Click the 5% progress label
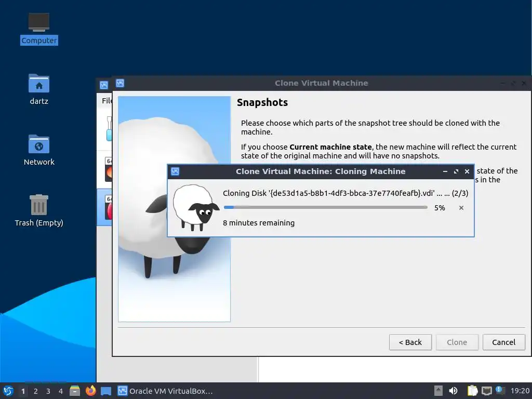Viewport: 532px width, 399px height. click(x=440, y=208)
